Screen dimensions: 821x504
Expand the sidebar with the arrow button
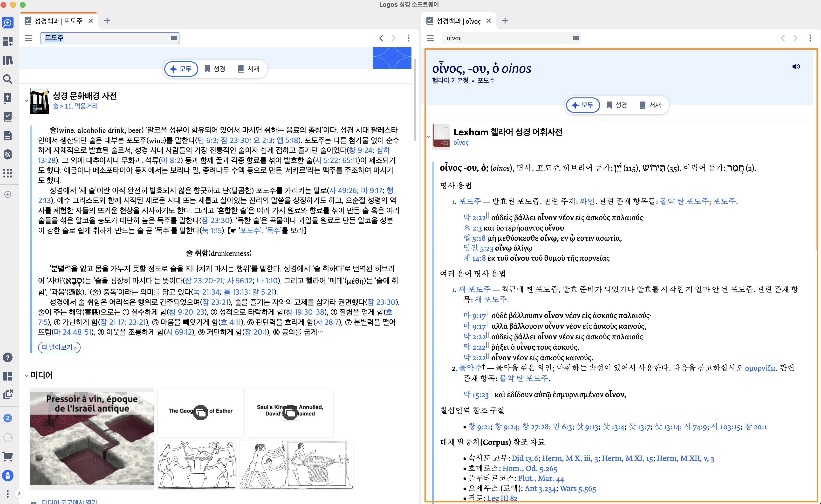(19, 493)
